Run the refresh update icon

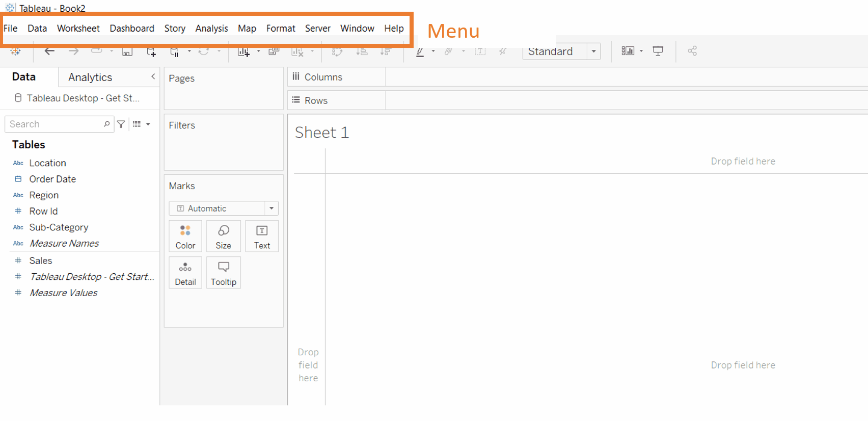click(x=204, y=51)
